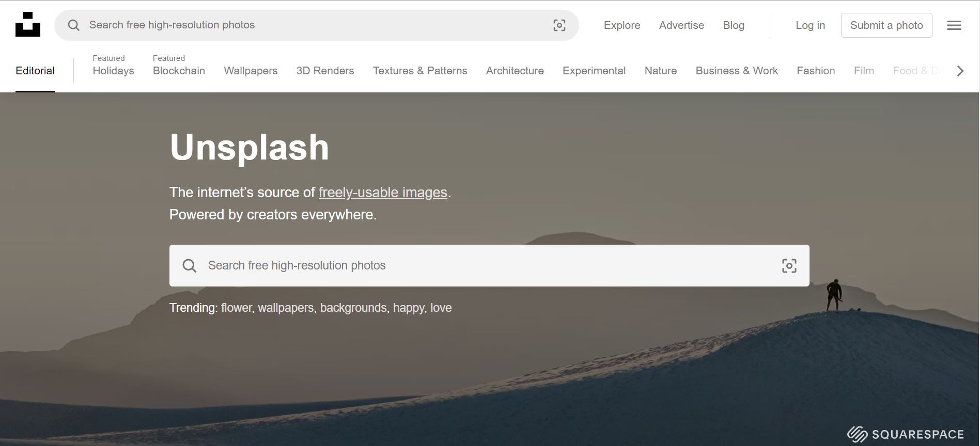Open the Explore menu item
980x446 pixels.
click(x=622, y=25)
